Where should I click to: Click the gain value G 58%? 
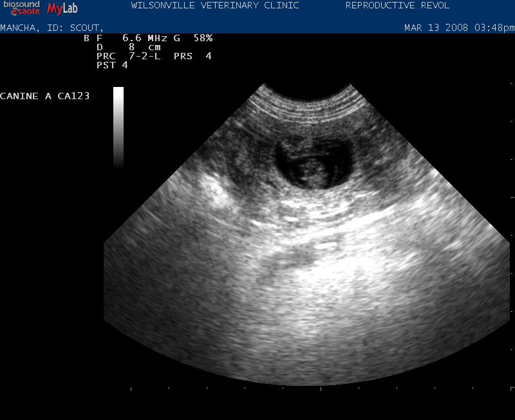192,38
